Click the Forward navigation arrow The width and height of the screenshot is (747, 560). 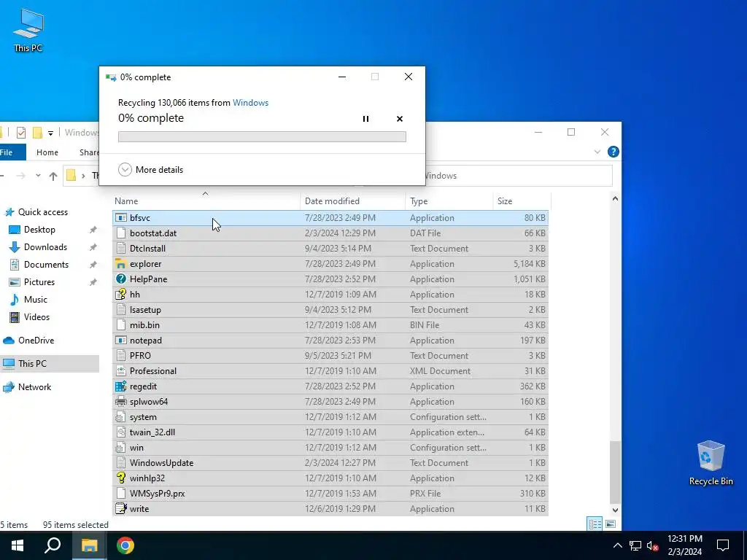click(x=20, y=176)
